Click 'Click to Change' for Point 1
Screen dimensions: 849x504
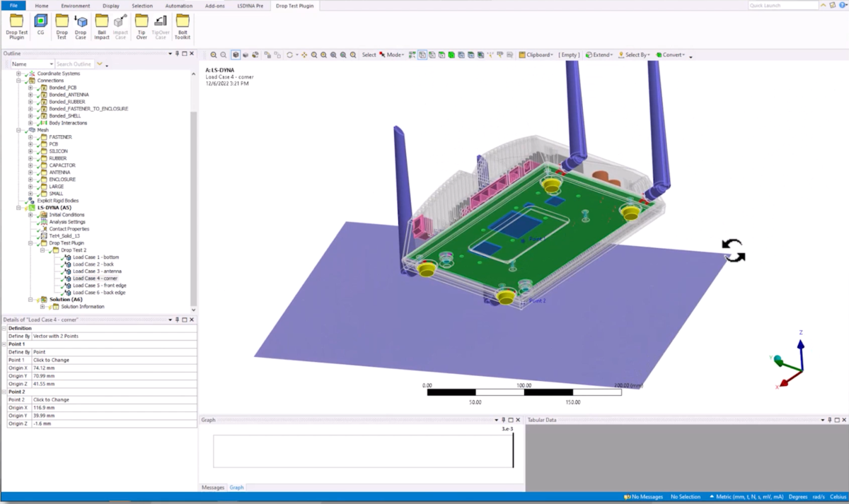pyautogui.click(x=114, y=361)
